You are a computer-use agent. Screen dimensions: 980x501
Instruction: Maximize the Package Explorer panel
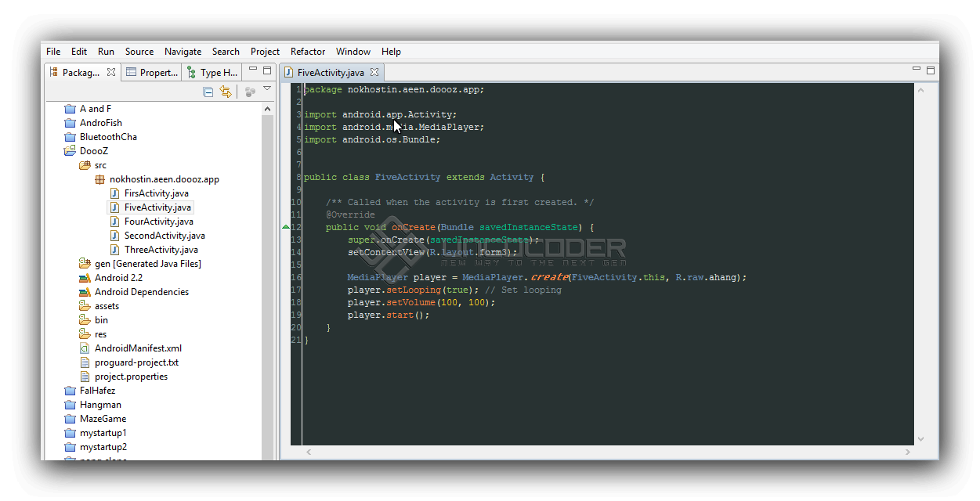(x=267, y=70)
